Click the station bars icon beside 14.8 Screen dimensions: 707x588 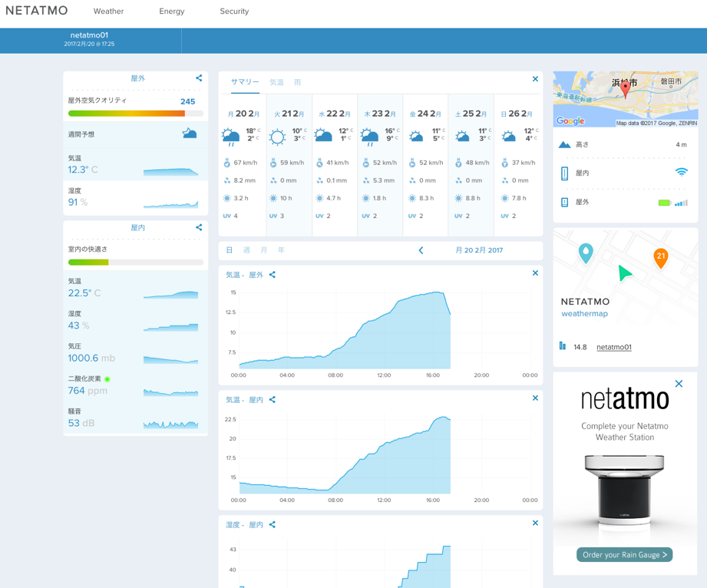tap(562, 346)
